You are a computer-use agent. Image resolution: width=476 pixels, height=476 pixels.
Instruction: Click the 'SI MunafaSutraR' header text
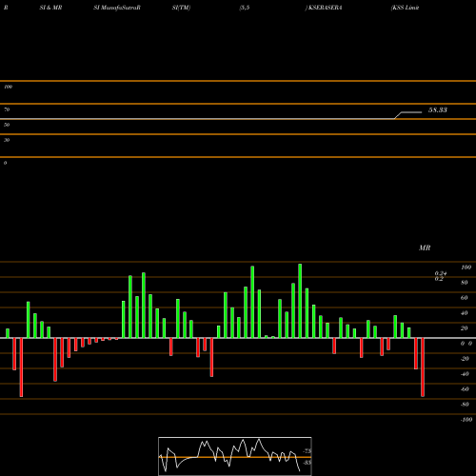(x=117, y=8)
